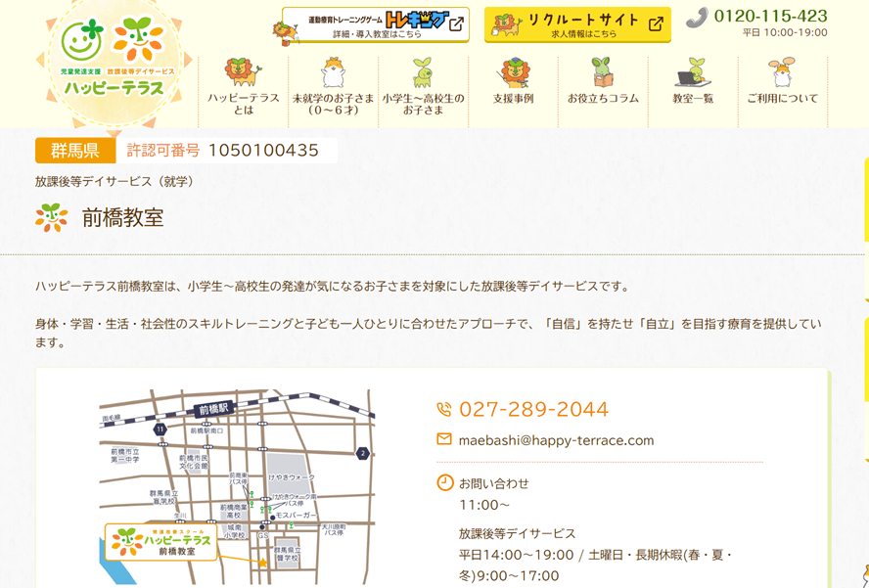Viewport: 869px width, 588px height.
Task: Click the 前橋駅 station label on map
Action: (x=215, y=410)
